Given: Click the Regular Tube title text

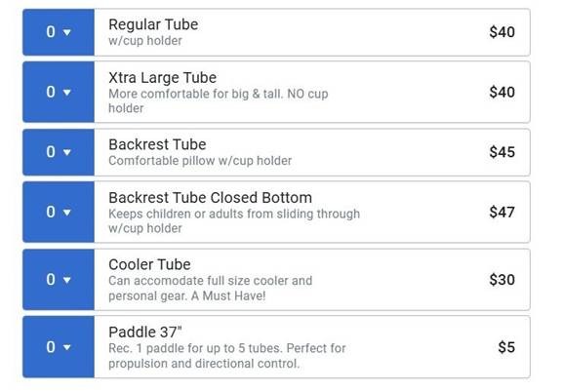Looking at the screenshot, I should click(153, 24).
